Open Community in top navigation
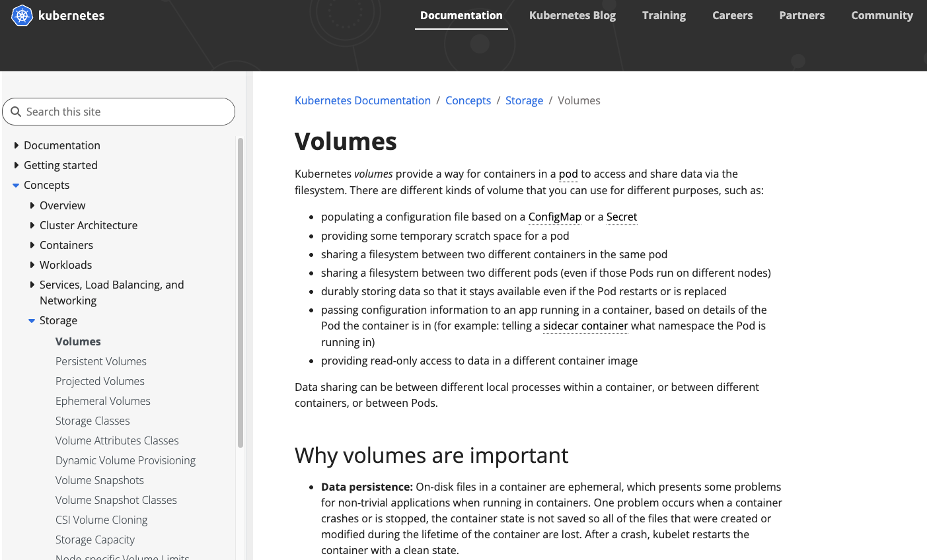927x560 pixels. (x=882, y=15)
